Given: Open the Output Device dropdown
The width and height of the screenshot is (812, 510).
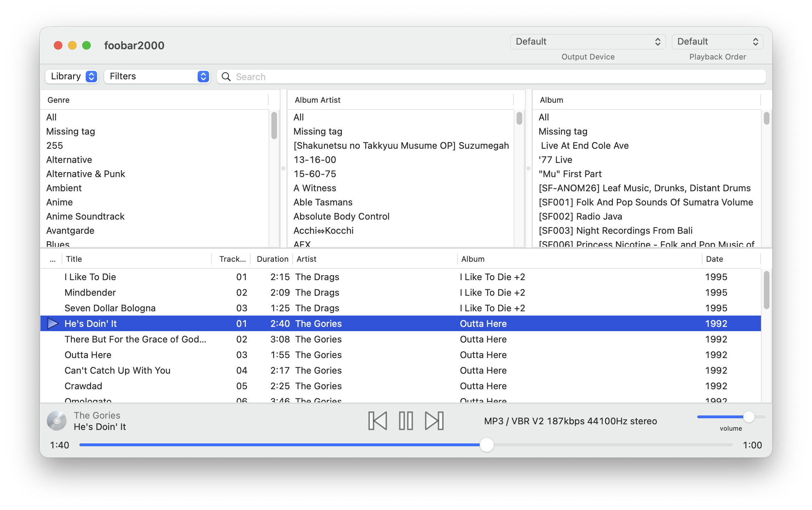Looking at the screenshot, I should coord(588,41).
